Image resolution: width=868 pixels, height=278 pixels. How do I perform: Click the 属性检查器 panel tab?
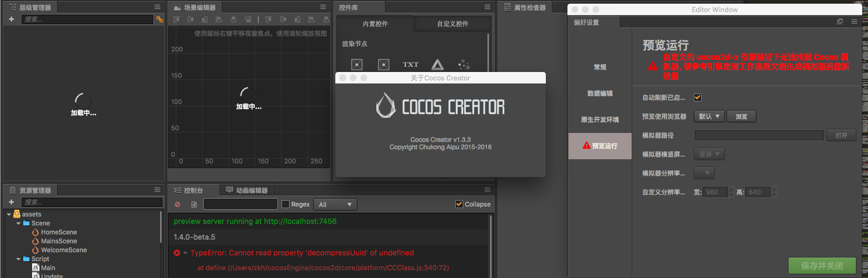(x=525, y=7)
